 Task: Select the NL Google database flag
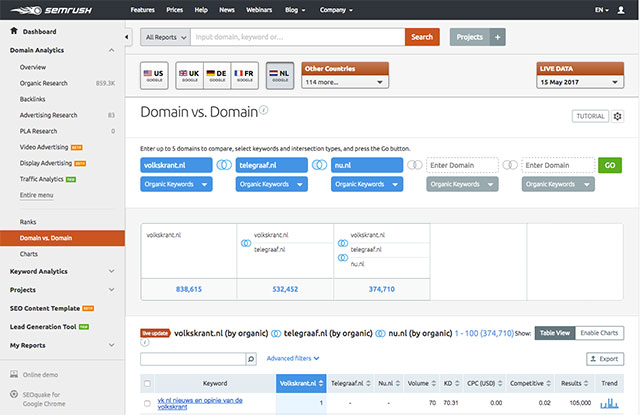tap(280, 75)
